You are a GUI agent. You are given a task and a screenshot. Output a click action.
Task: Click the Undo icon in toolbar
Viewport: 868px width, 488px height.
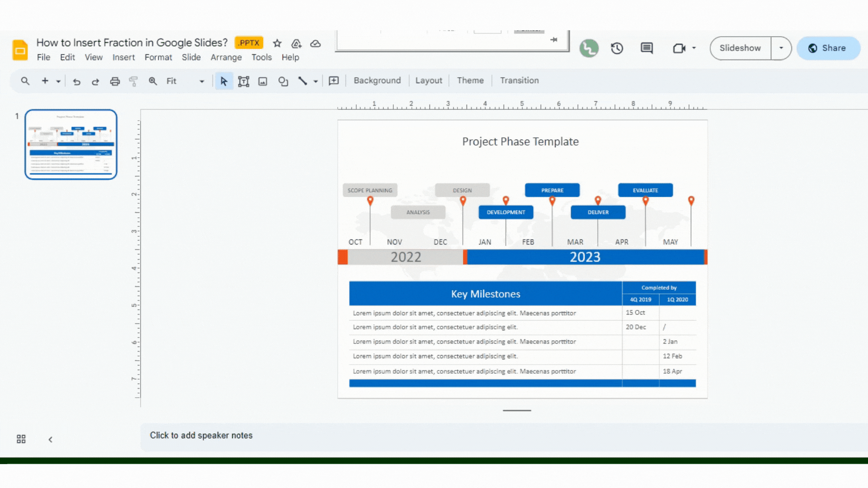click(x=76, y=80)
